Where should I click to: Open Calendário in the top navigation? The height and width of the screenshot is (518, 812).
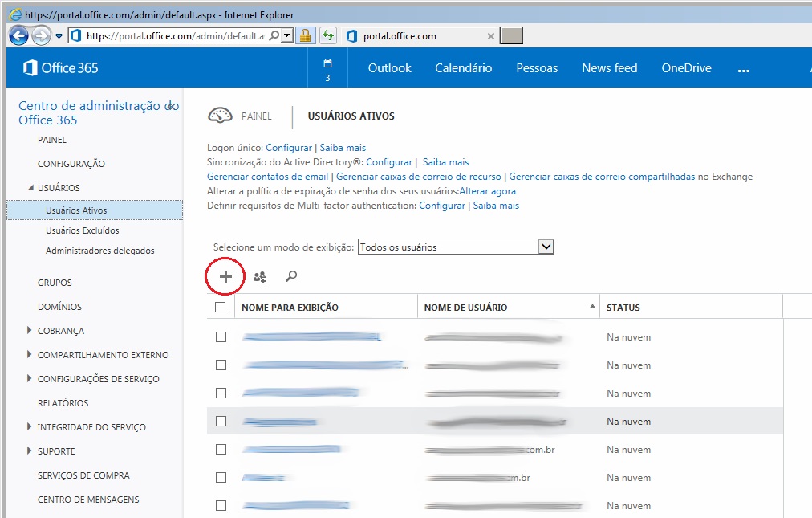[464, 68]
